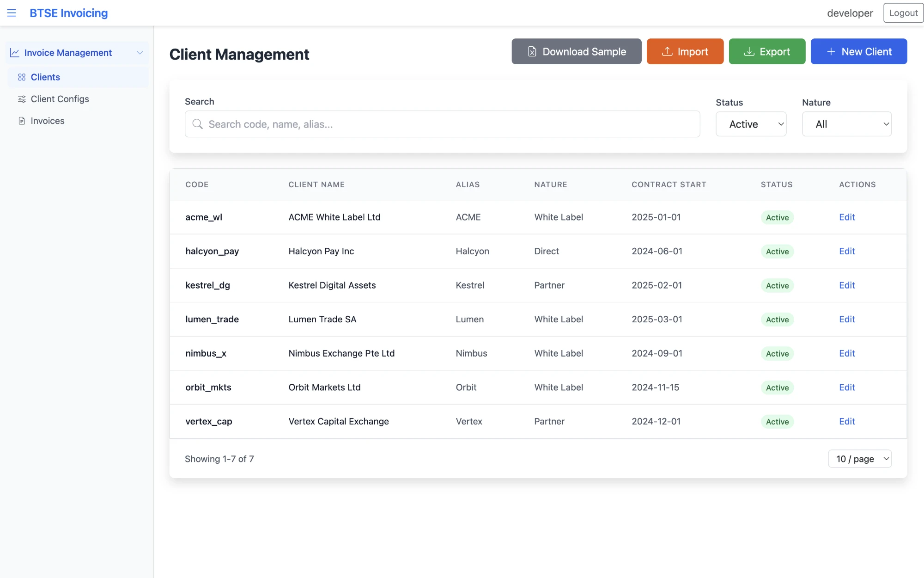Edit the orbit_mkts client
924x578 pixels.
(x=846, y=387)
